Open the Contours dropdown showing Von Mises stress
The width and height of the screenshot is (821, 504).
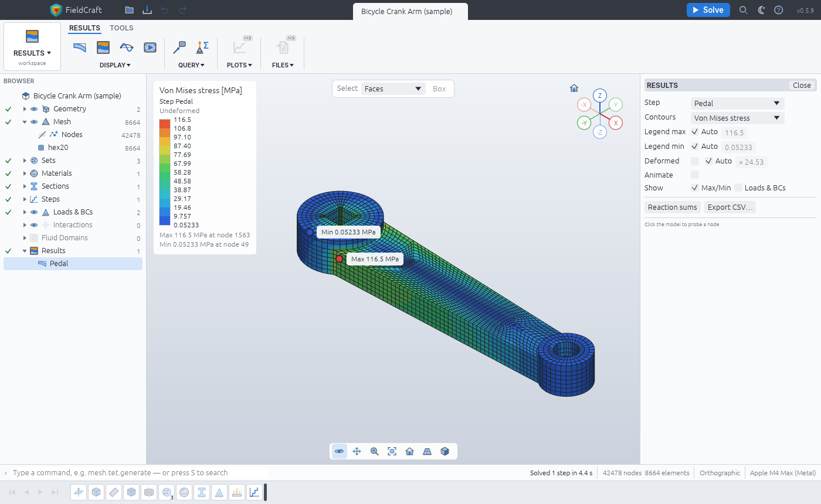coord(737,118)
